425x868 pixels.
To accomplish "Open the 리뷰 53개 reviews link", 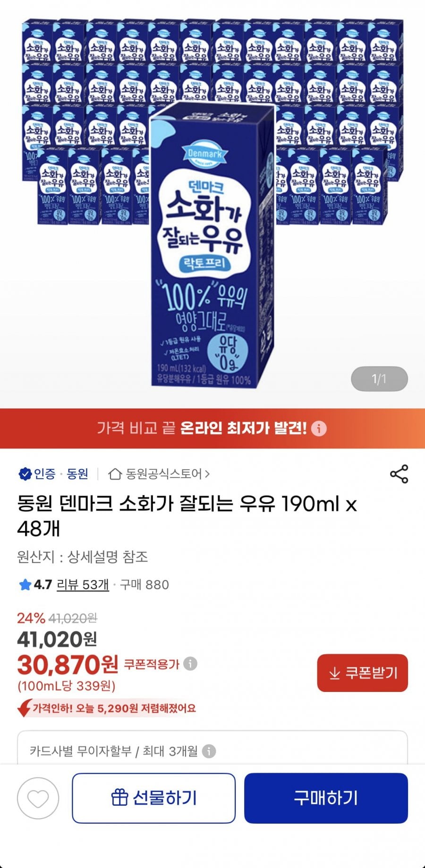I will click(x=83, y=585).
